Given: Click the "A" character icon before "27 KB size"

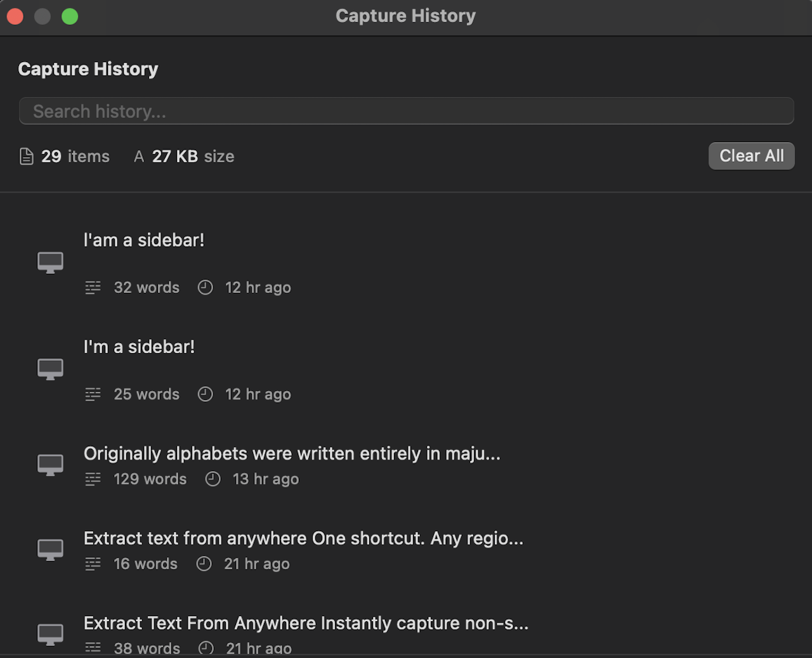Looking at the screenshot, I should [138, 156].
